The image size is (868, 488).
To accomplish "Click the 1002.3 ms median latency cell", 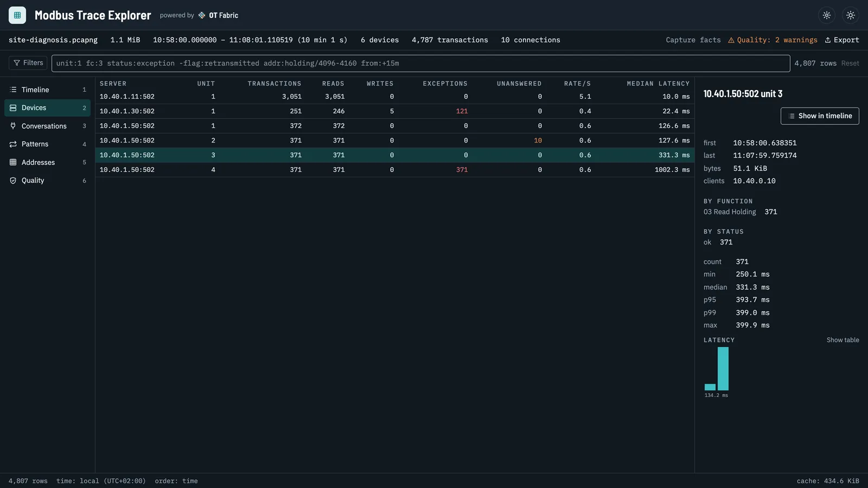I will coord(672,170).
